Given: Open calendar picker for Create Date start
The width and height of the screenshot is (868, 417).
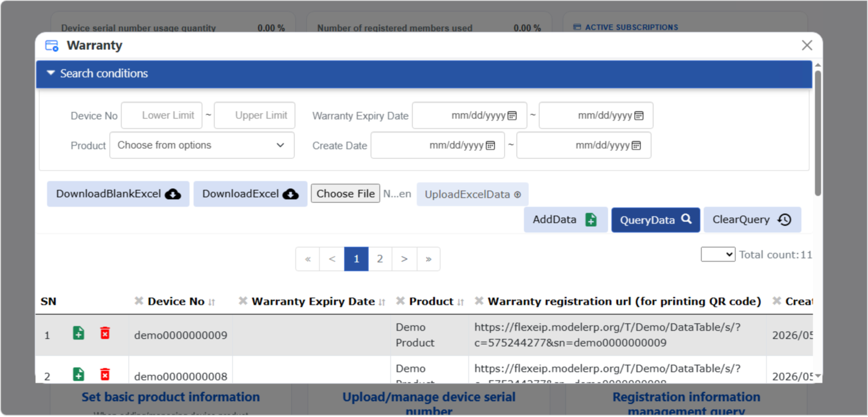Looking at the screenshot, I should (x=490, y=145).
